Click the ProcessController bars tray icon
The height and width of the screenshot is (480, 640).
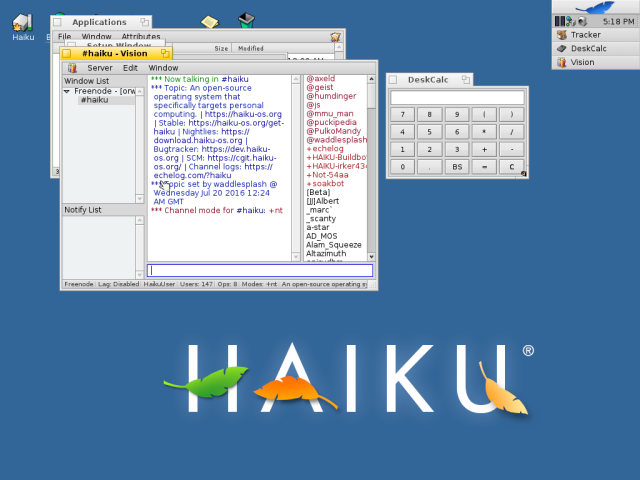(559, 21)
